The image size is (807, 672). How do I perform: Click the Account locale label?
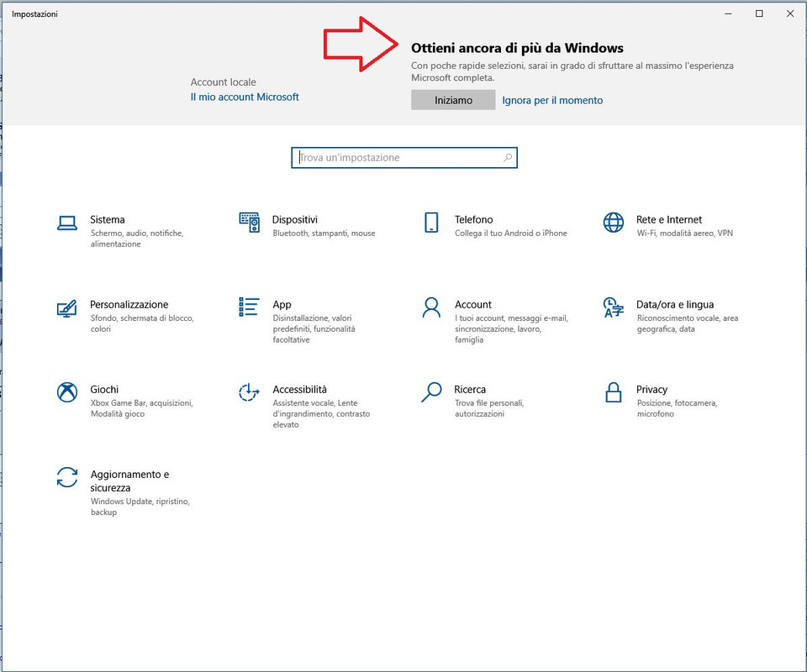pyautogui.click(x=223, y=81)
